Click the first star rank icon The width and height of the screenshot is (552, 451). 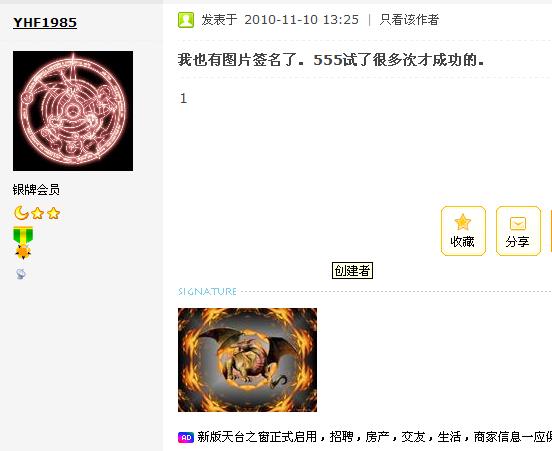(37, 213)
